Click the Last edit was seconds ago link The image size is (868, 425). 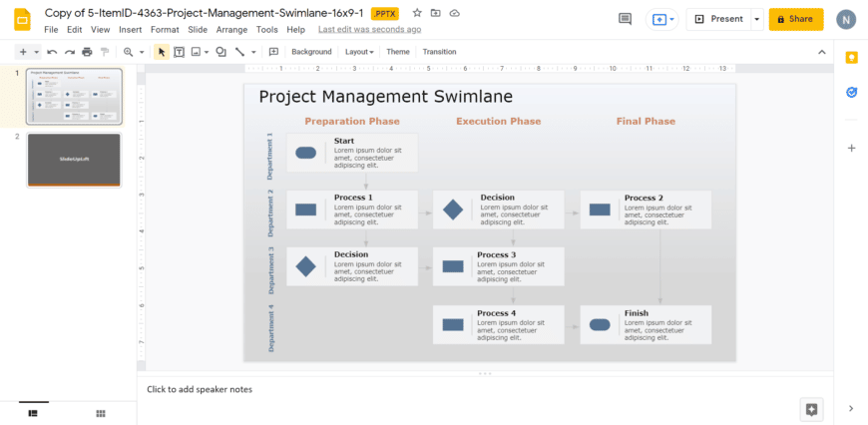(370, 29)
